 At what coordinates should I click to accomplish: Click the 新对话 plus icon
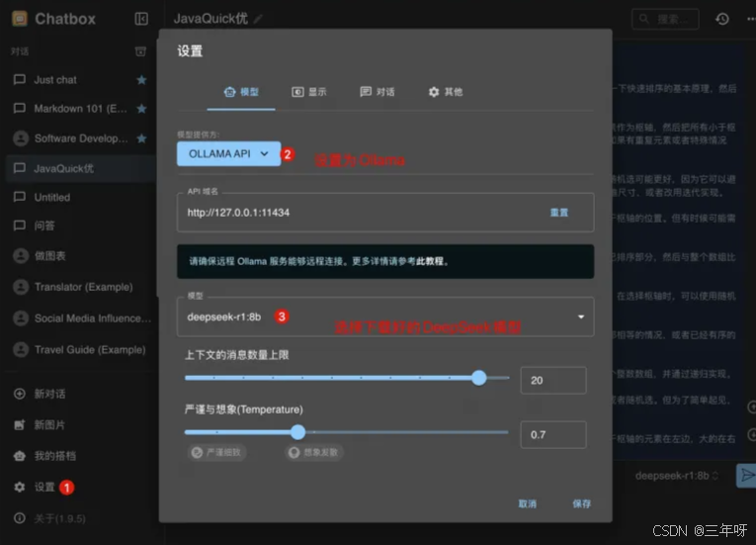pyautogui.click(x=20, y=394)
